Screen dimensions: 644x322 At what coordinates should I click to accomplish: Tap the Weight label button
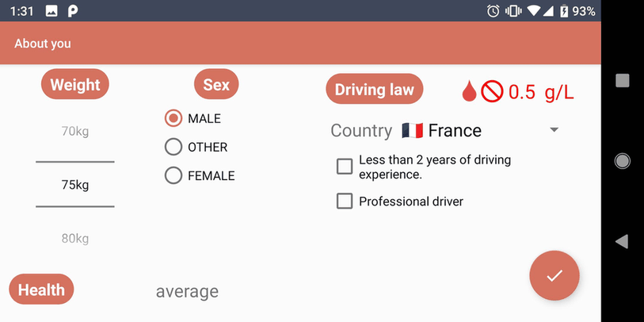(x=75, y=85)
